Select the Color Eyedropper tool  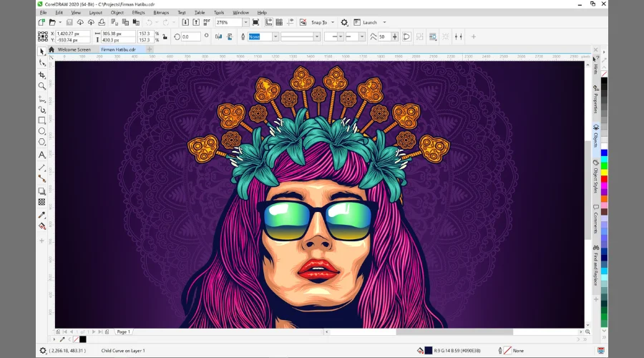tap(42, 215)
